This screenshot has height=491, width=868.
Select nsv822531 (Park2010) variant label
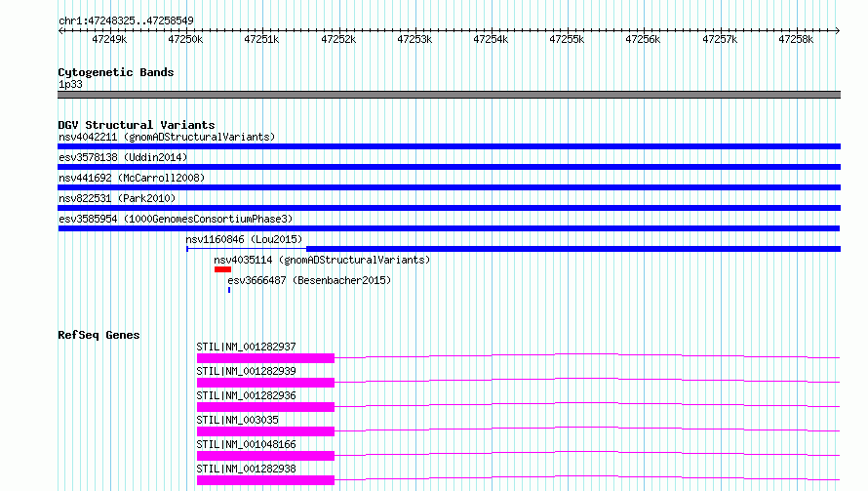(x=117, y=198)
